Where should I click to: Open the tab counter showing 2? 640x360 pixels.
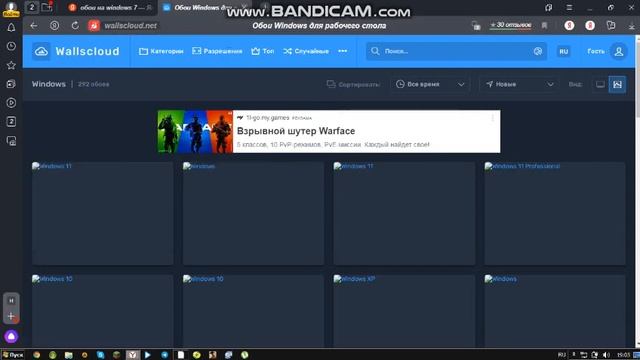[x=32, y=7]
